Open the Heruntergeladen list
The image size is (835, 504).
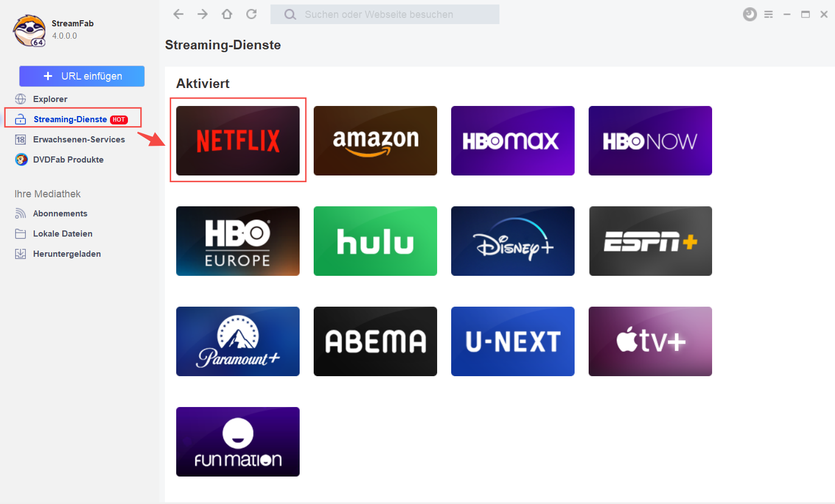(x=67, y=254)
